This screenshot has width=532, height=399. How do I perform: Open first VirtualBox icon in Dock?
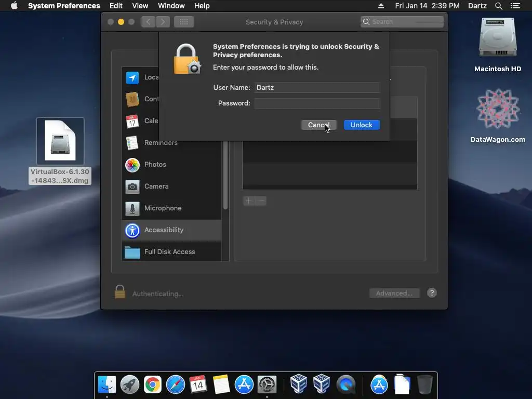299,384
